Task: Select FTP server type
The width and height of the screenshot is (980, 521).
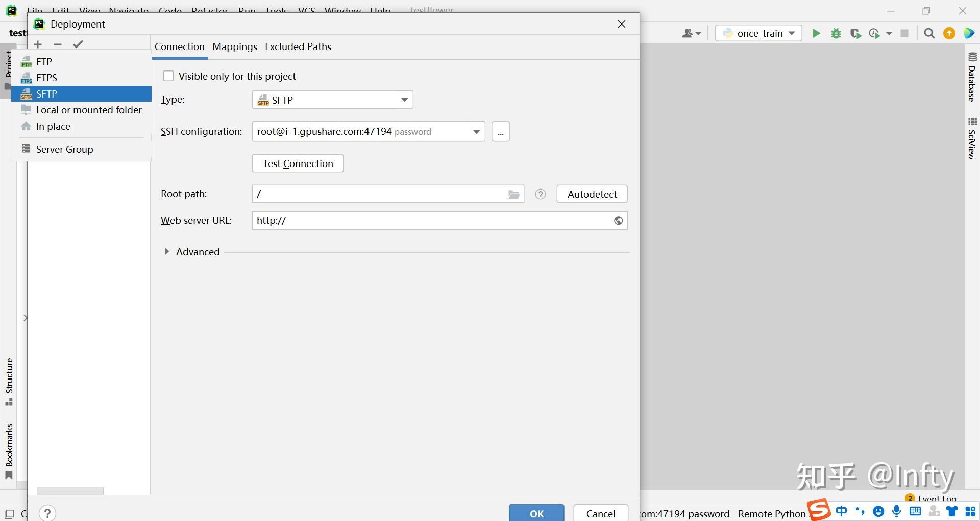Action: (82, 62)
